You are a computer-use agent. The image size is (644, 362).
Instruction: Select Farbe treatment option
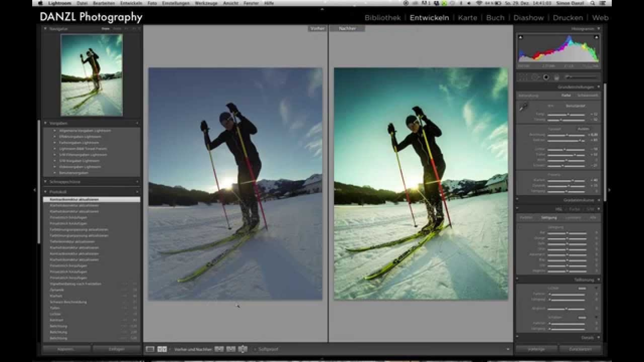[566, 95]
